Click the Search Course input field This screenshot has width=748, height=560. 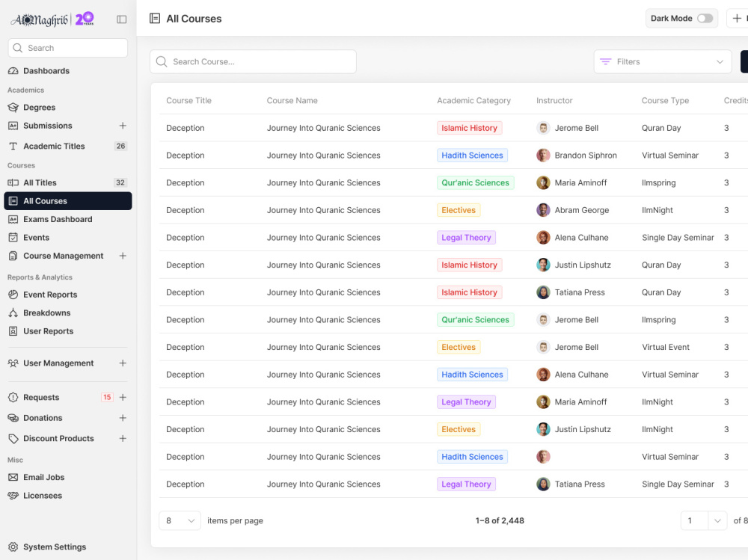[x=253, y=61]
